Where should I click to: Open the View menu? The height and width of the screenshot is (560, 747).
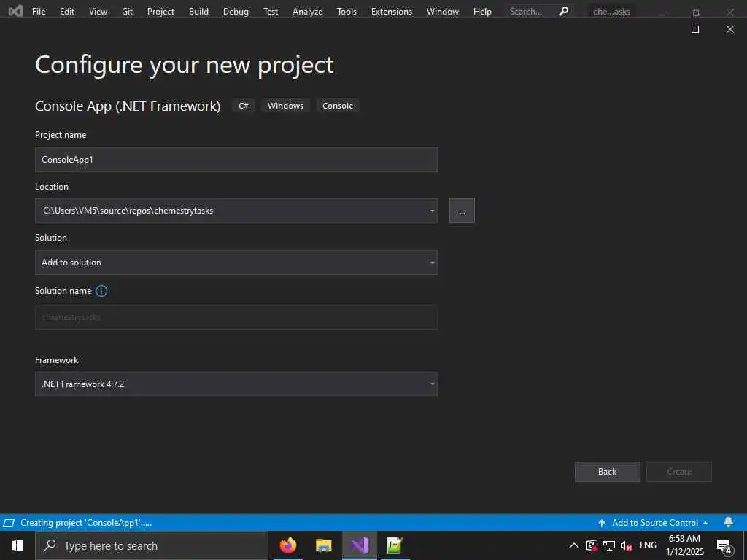click(x=98, y=12)
